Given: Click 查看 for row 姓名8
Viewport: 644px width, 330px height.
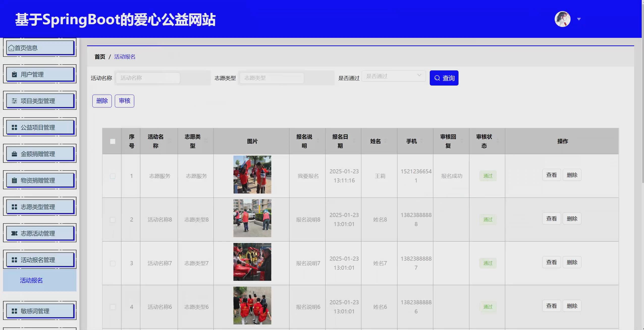Looking at the screenshot, I should 551,218.
